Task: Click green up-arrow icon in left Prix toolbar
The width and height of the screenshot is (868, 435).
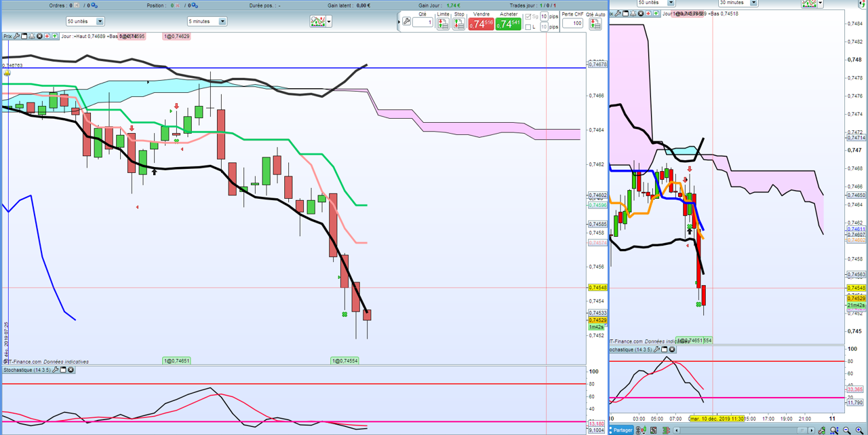Action: 54,36
